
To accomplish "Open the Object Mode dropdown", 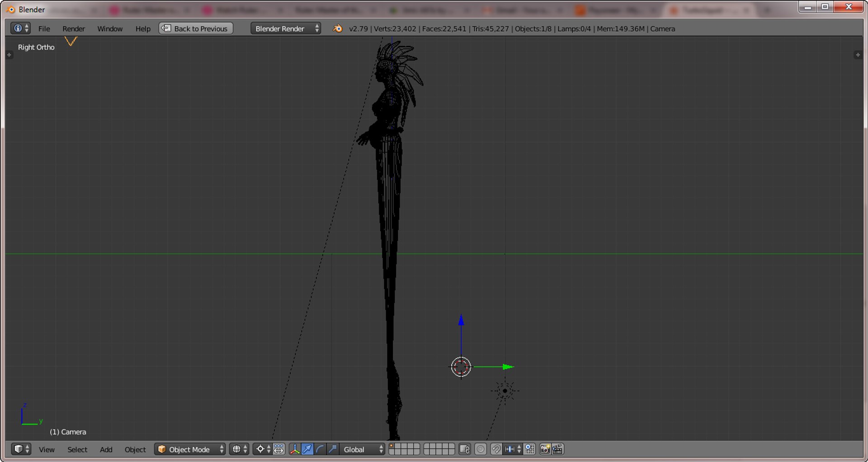I will coord(190,449).
